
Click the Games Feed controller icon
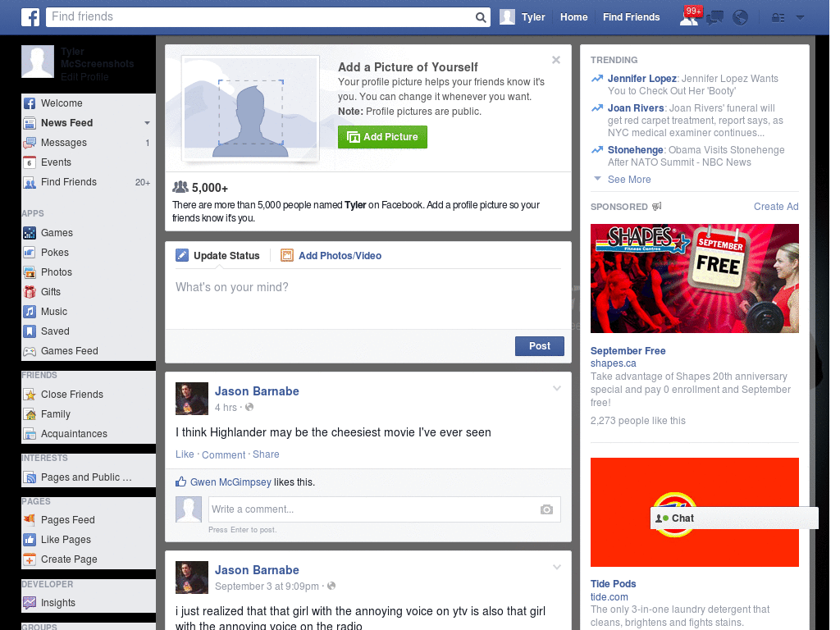pos(30,351)
